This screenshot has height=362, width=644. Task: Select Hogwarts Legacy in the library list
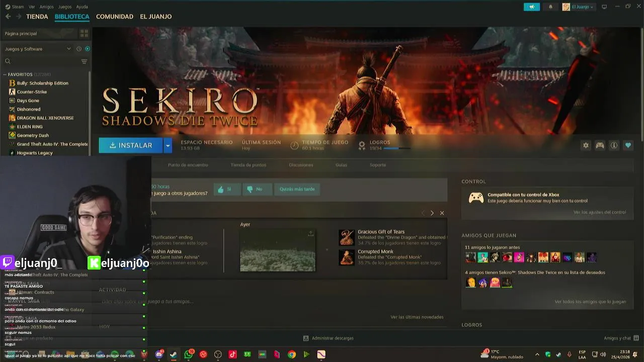tap(35, 153)
